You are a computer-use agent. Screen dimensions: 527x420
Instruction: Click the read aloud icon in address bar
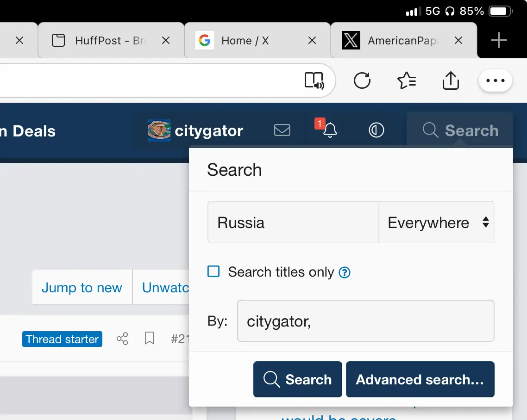[x=314, y=81]
